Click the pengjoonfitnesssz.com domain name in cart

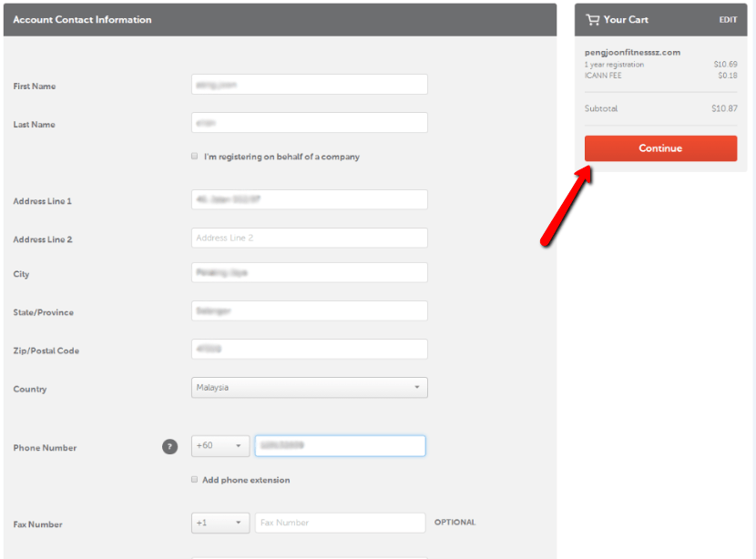pos(632,53)
